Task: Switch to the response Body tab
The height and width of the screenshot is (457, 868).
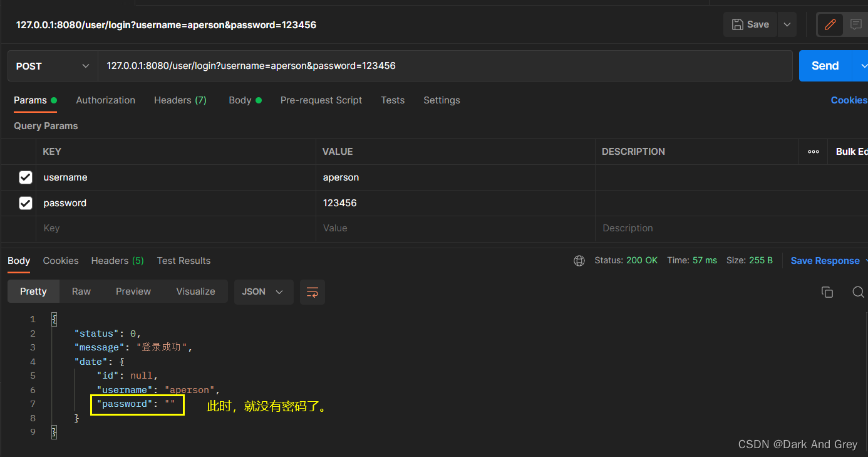Action: (19, 261)
